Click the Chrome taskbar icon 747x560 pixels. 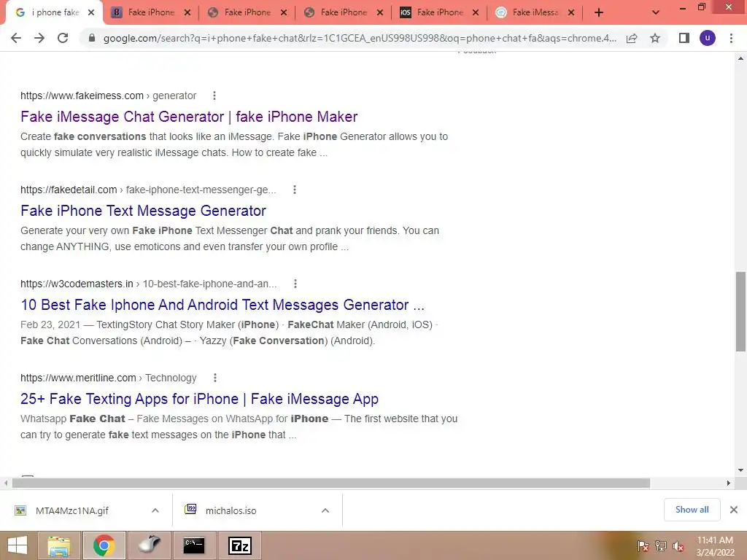[x=104, y=545]
